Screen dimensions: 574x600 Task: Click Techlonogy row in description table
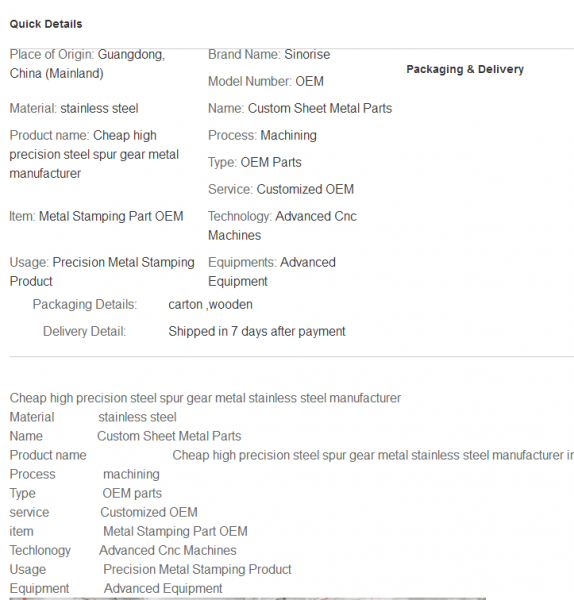pos(123,551)
